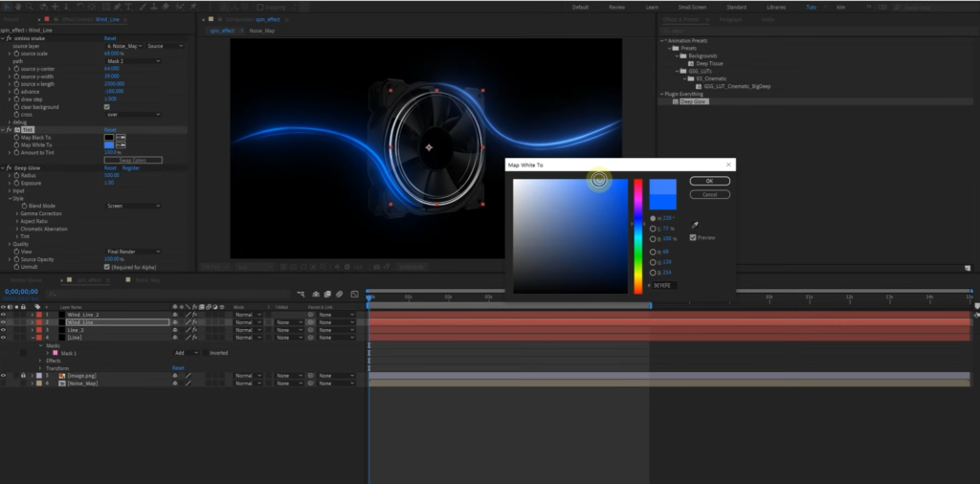Image resolution: width=980 pixels, height=484 pixels.
Task: Click the Map White To eyedropper icon
Action: pyautogui.click(x=122, y=145)
